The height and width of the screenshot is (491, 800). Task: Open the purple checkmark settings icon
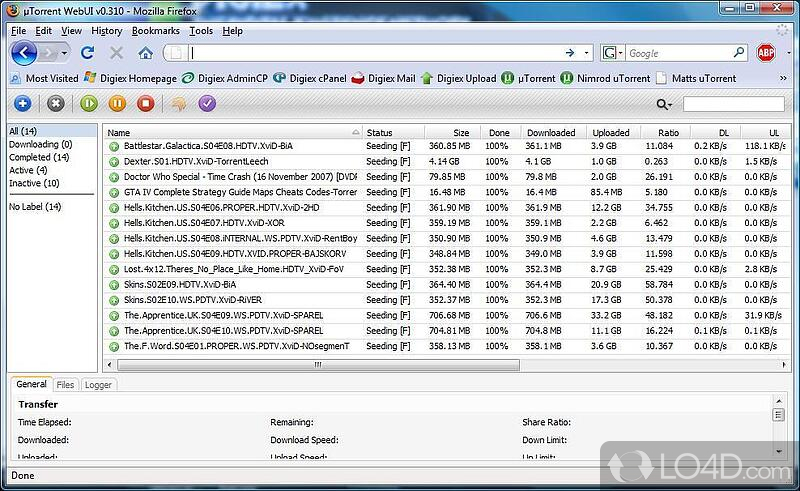pyautogui.click(x=207, y=103)
